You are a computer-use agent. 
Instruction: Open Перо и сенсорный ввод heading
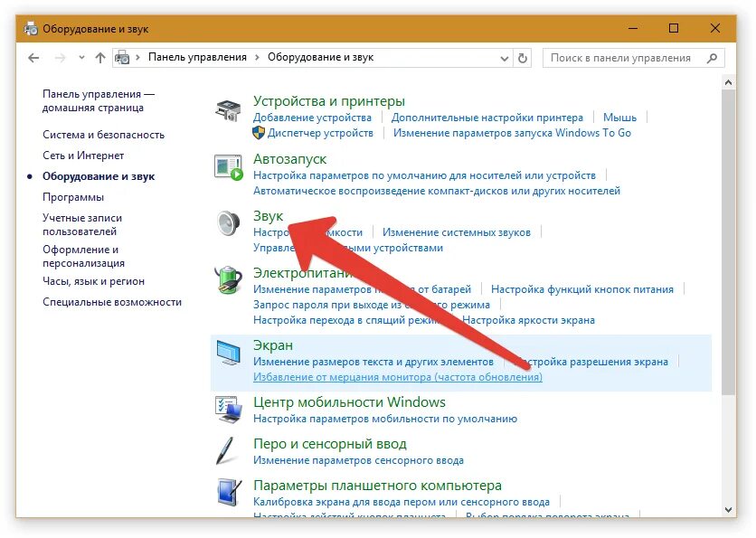[330, 444]
